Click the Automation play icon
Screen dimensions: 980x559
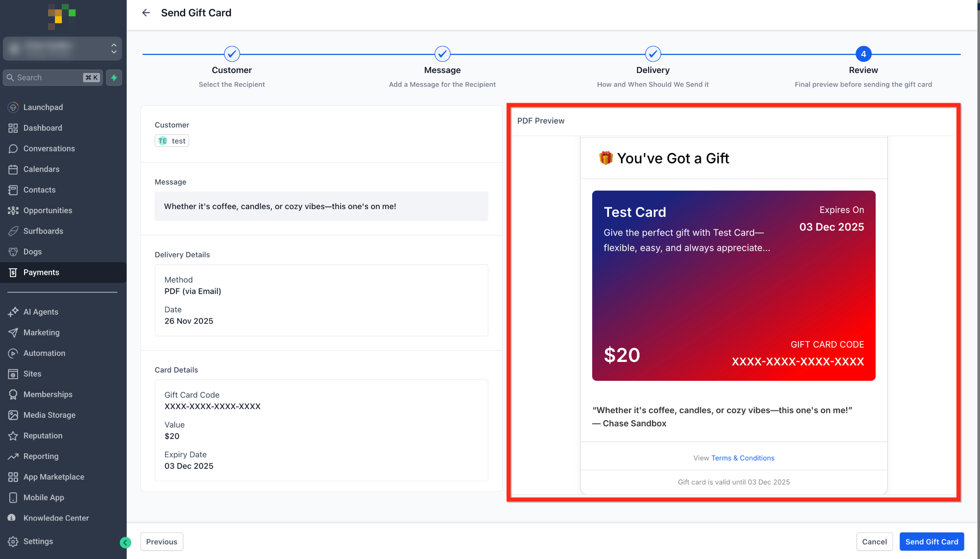13,353
